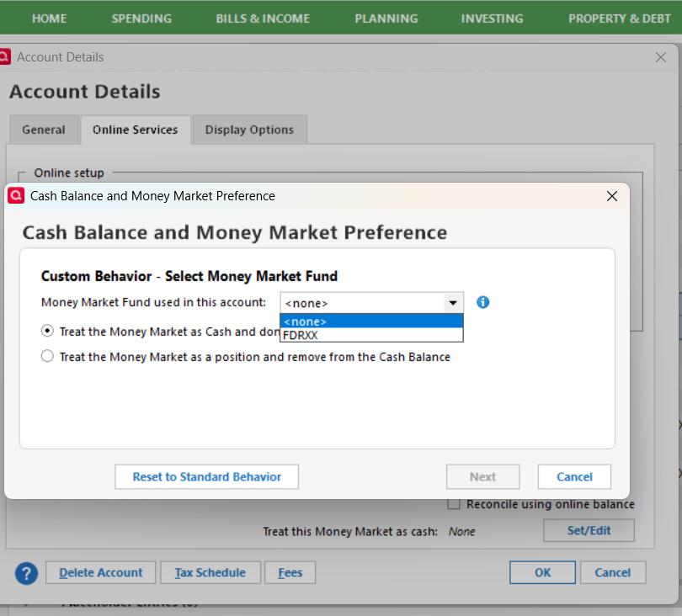Open the Fees button
Viewport: 682px width, 616px height.
290,572
